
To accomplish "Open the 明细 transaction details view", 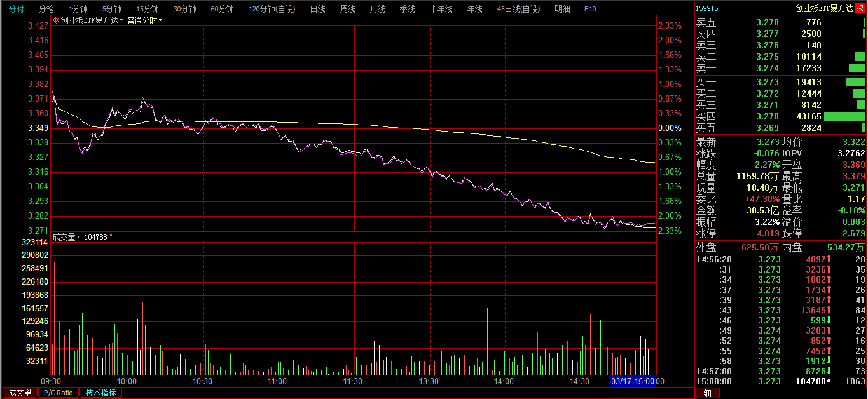I will (x=562, y=9).
